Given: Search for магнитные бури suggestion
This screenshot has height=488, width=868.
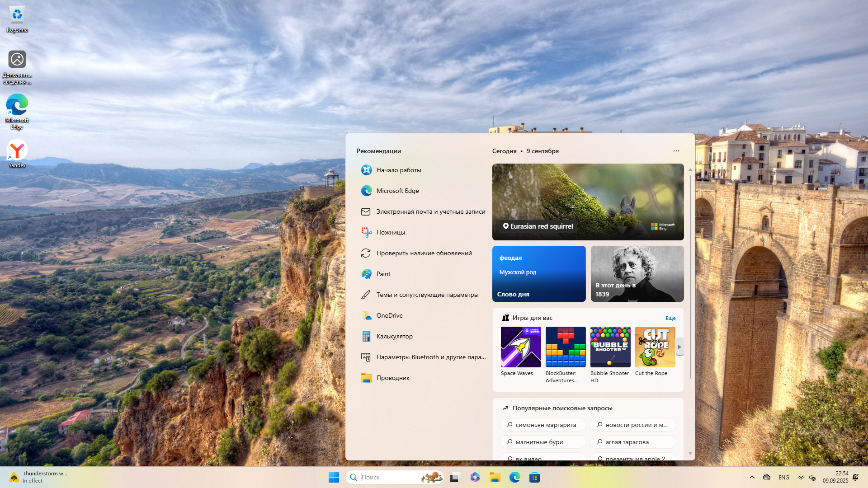Looking at the screenshot, I should click(542, 442).
